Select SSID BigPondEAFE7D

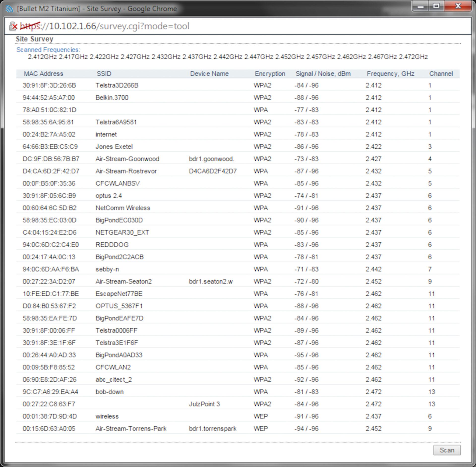pyautogui.click(x=119, y=318)
